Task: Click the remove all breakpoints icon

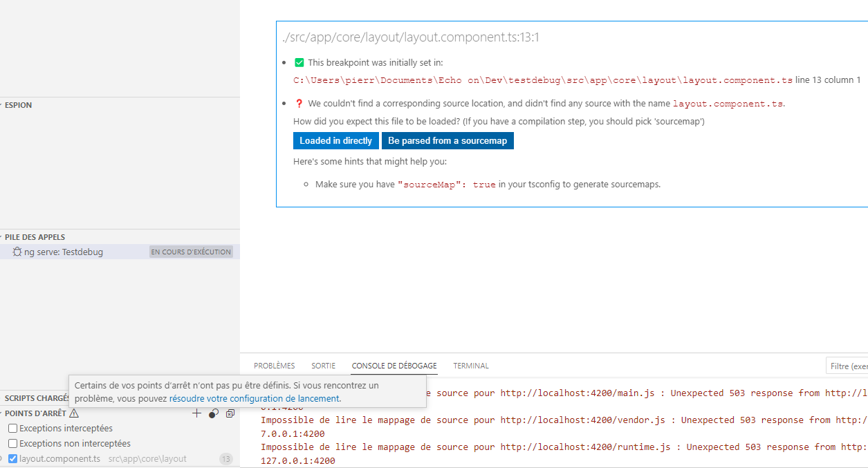Action: [230, 413]
